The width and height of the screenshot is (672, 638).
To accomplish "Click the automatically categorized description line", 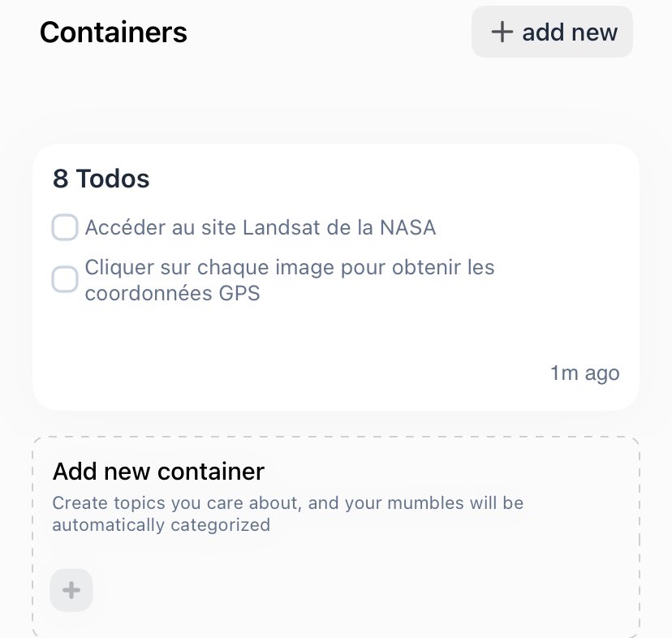I will 161,524.
